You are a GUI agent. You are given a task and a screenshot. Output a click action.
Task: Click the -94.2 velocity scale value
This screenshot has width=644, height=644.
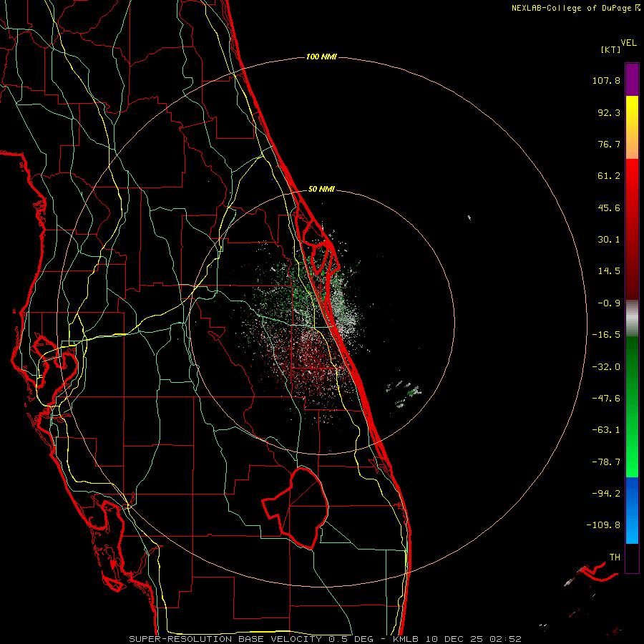[x=606, y=493]
